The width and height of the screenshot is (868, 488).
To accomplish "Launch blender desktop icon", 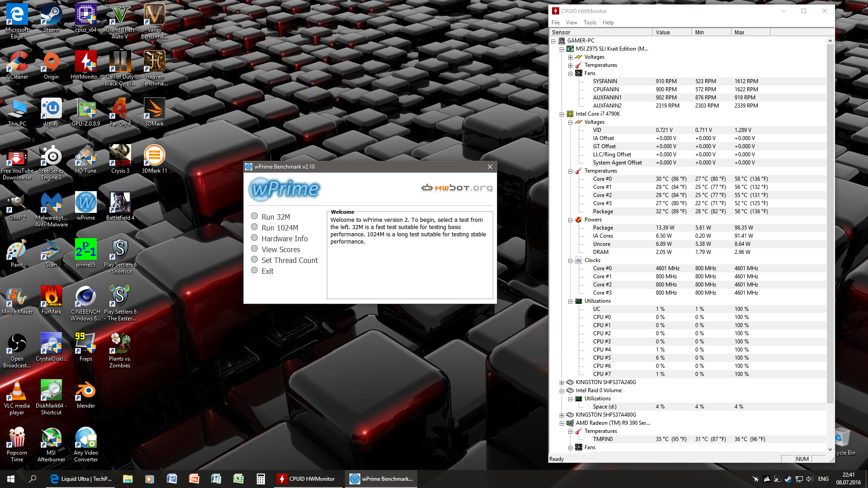I will click(85, 394).
